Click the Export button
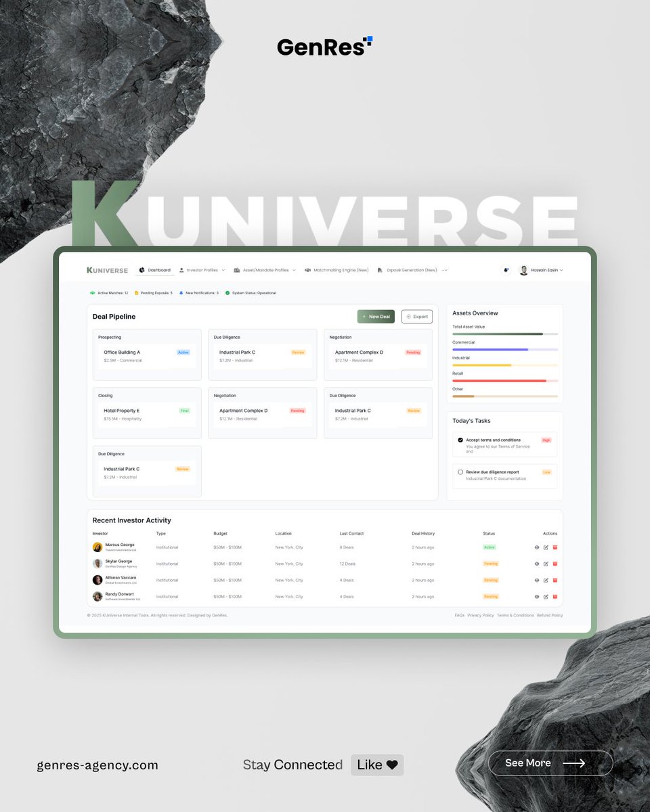Image resolution: width=650 pixels, height=812 pixels. click(x=417, y=317)
